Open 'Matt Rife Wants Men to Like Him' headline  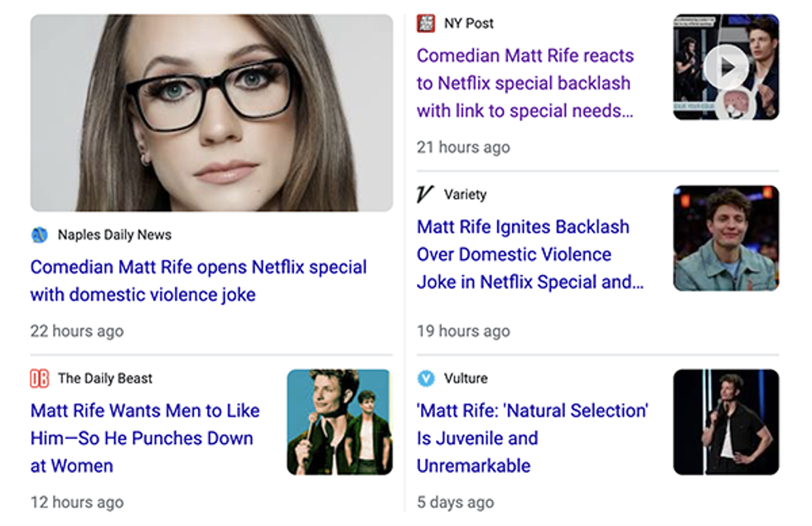[145, 437]
